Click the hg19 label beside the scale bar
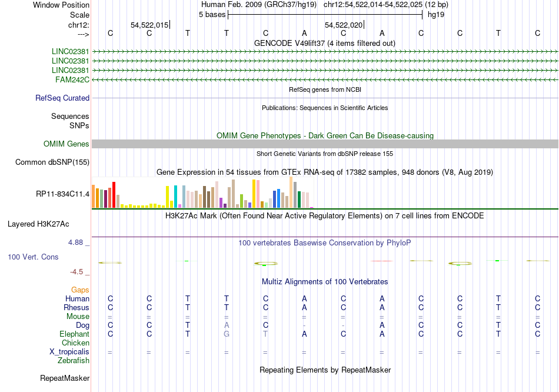This screenshot has height=392, width=559. [x=435, y=15]
